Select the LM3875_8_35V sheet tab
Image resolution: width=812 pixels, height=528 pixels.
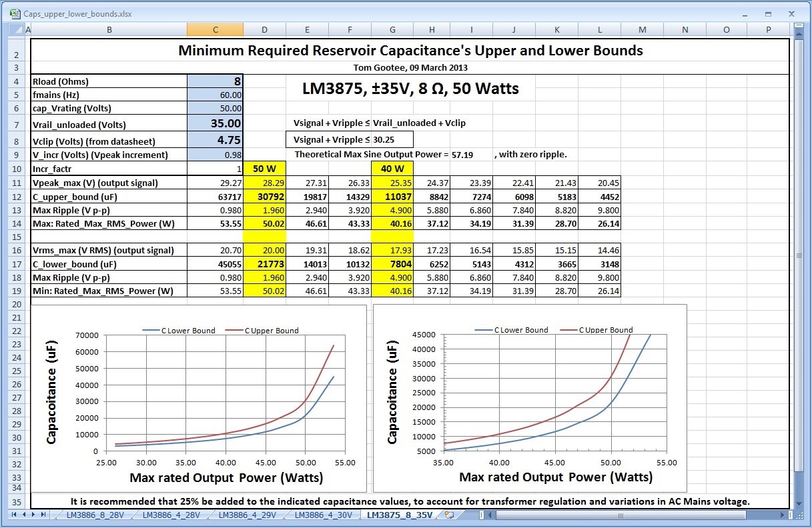pyautogui.click(x=400, y=515)
